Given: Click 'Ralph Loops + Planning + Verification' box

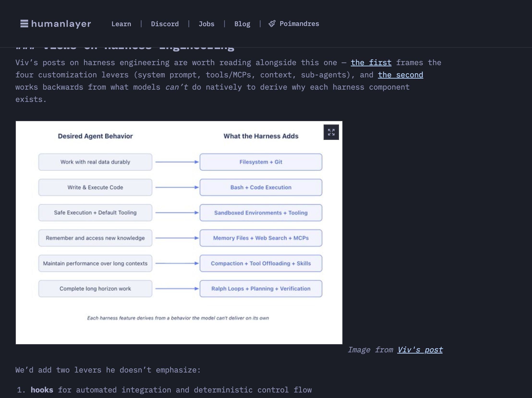Looking at the screenshot, I should (x=261, y=289).
